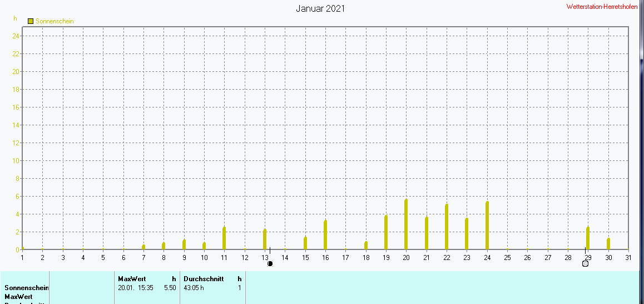Click the full moon icon below day 29
The height and width of the screenshot is (304, 644).
point(585,264)
